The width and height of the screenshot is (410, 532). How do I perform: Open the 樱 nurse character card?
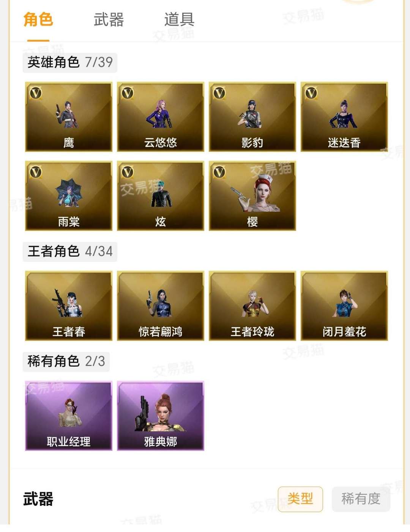point(252,196)
